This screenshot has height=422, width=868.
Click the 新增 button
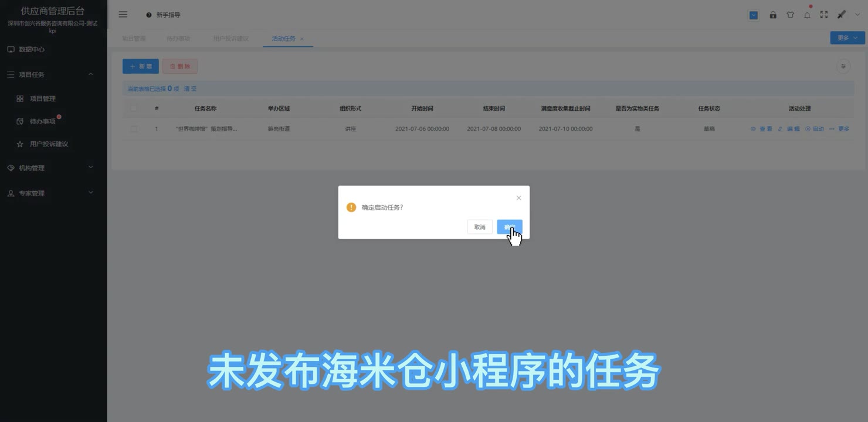coord(141,66)
